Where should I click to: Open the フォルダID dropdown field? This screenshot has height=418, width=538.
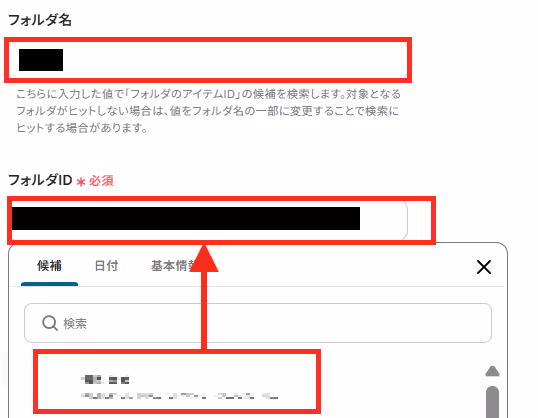[x=208, y=220]
